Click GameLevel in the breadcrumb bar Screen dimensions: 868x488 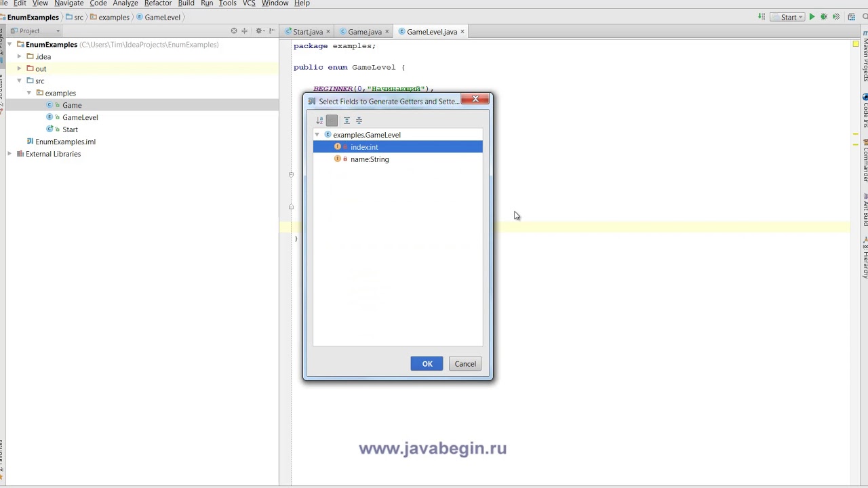coord(159,17)
